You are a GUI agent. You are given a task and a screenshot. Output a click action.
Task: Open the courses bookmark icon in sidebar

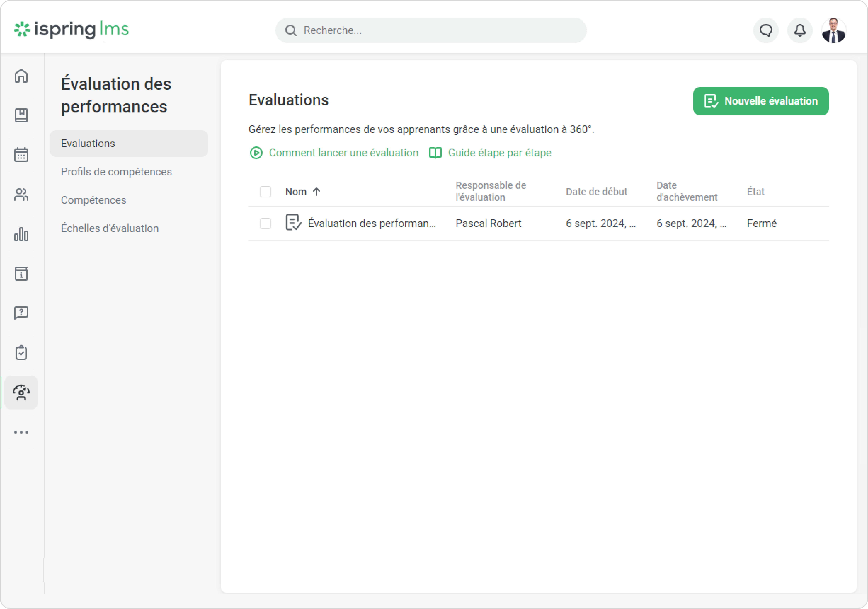[x=21, y=115]
